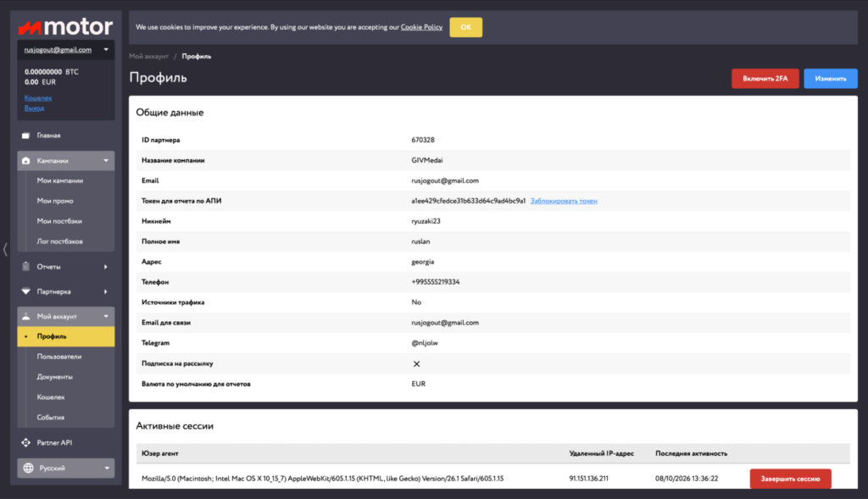The height and width of the screenshot is (499, 868).
Task: Open Мои кампании menu item
Action: pos(60,181)
